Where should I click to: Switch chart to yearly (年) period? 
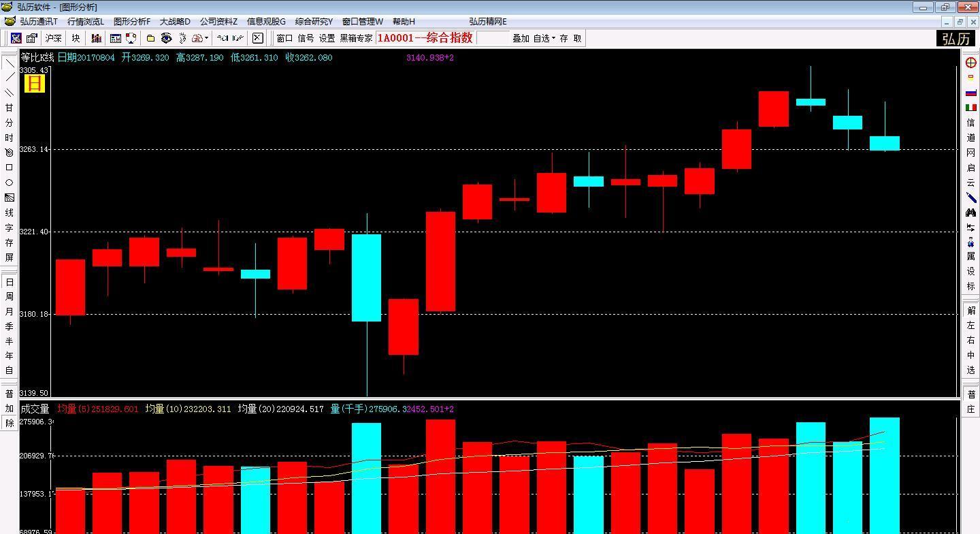(x=9, y=357)
